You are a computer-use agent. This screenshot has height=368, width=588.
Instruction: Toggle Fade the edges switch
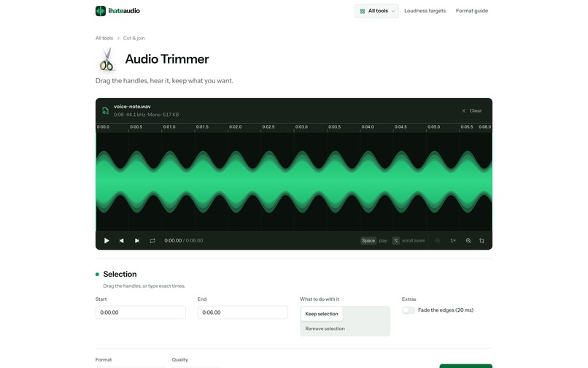[x=409, y=310]
